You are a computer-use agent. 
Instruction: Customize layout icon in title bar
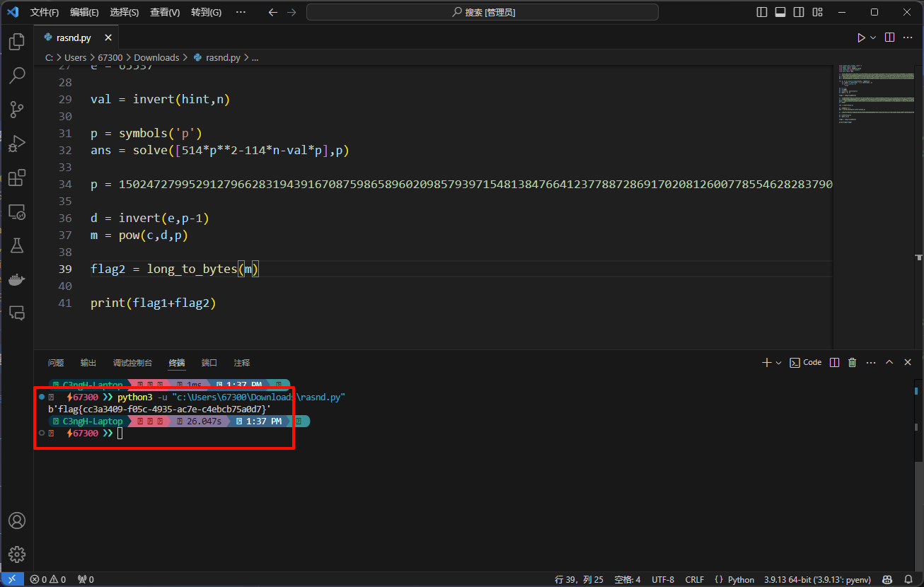pyautogui.click(x=817, y=12)
